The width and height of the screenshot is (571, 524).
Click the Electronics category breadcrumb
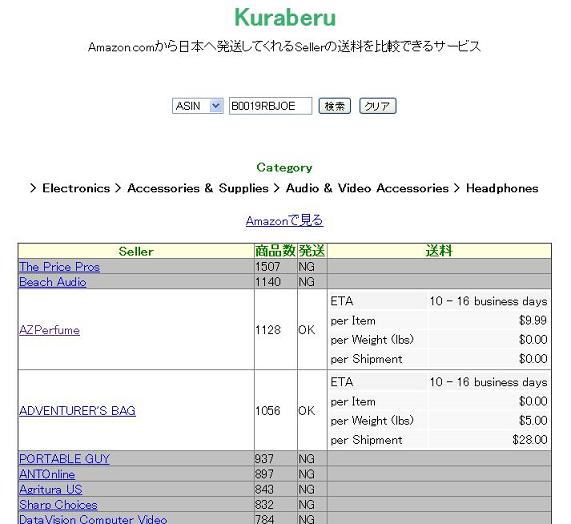(76, 188)
